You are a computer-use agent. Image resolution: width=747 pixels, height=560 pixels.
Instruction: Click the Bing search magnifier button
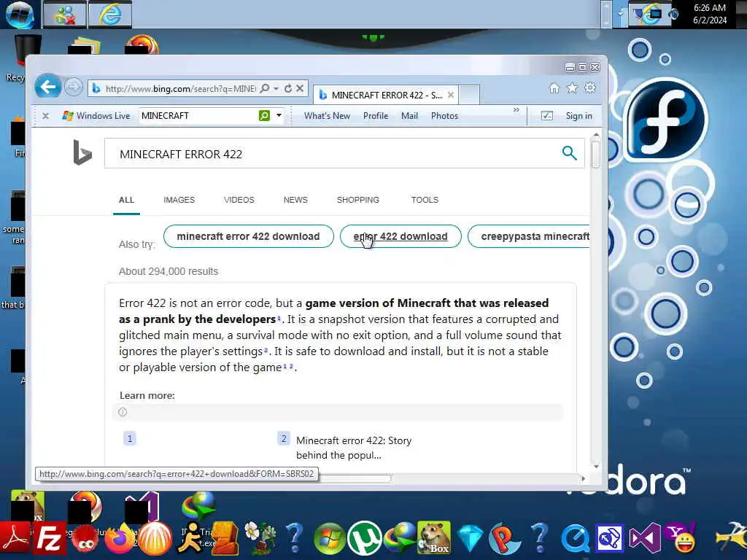pyautogui.click(x=569, y=153)
